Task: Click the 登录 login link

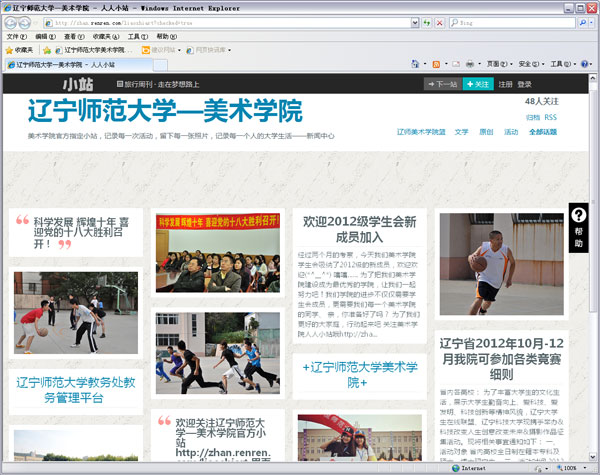Action: click(525, 84)
